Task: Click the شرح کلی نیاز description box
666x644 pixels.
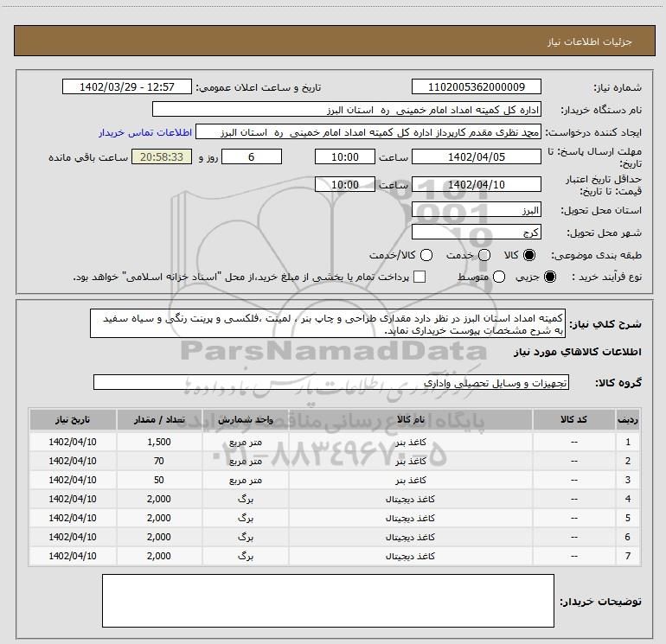Action: coord(328,324)
